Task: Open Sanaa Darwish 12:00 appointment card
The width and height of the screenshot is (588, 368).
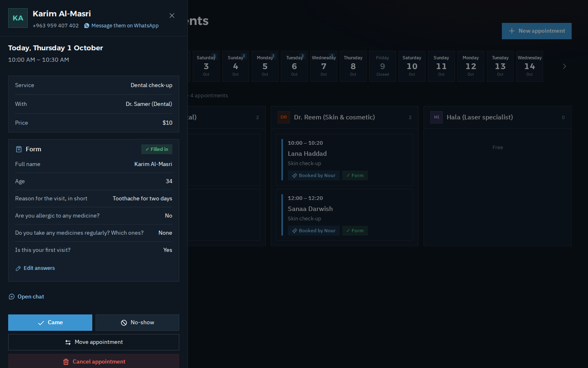Action: pyautogui.click(x=345, y=215)
